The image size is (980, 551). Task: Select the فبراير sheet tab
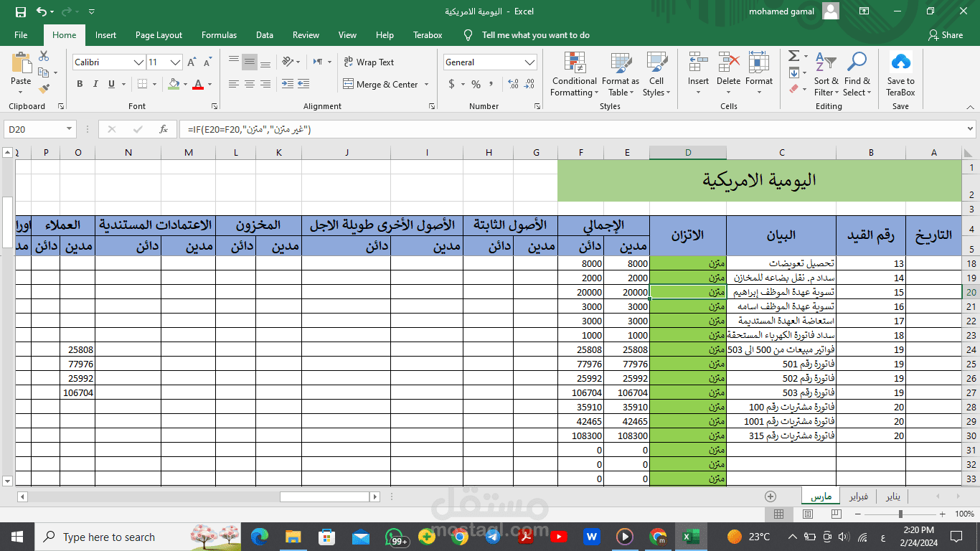859,496
